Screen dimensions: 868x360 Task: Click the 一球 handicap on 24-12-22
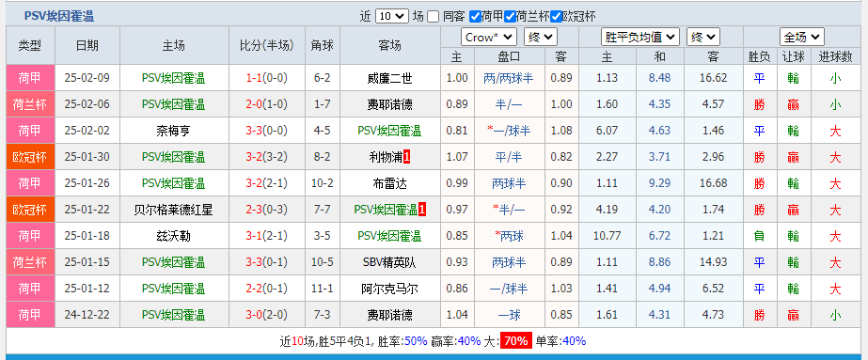(509, 315)
